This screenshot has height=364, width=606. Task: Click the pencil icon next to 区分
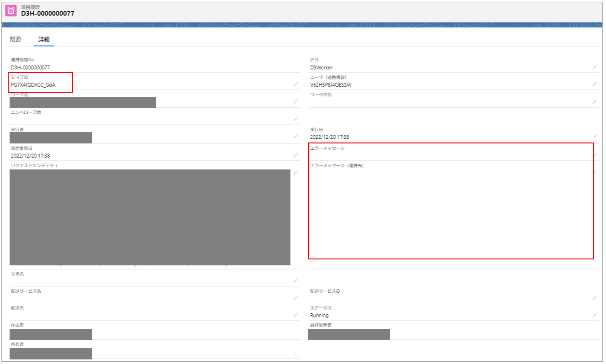pyautogui.click(x=595, y=67)
